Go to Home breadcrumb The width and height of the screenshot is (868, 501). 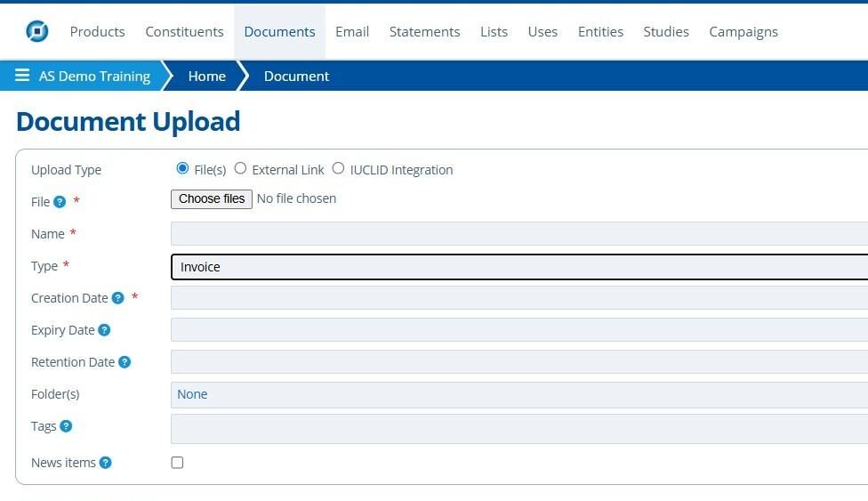[207, 76]
